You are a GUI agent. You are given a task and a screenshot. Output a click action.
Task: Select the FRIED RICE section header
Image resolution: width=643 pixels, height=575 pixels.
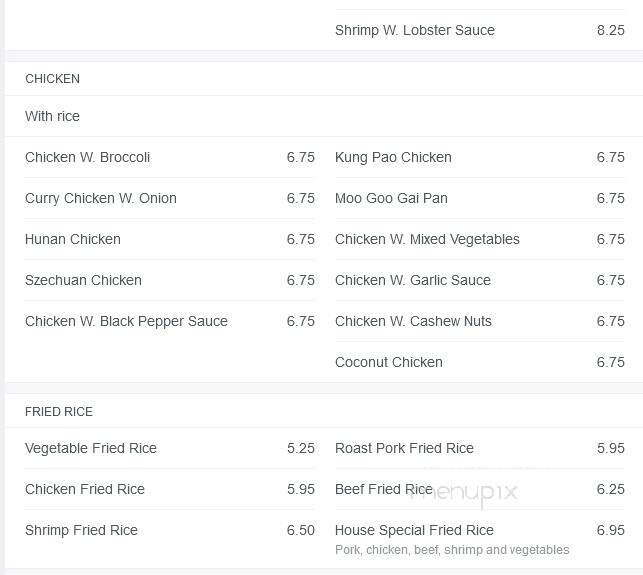pyautogui.click(x=59, y=411)
